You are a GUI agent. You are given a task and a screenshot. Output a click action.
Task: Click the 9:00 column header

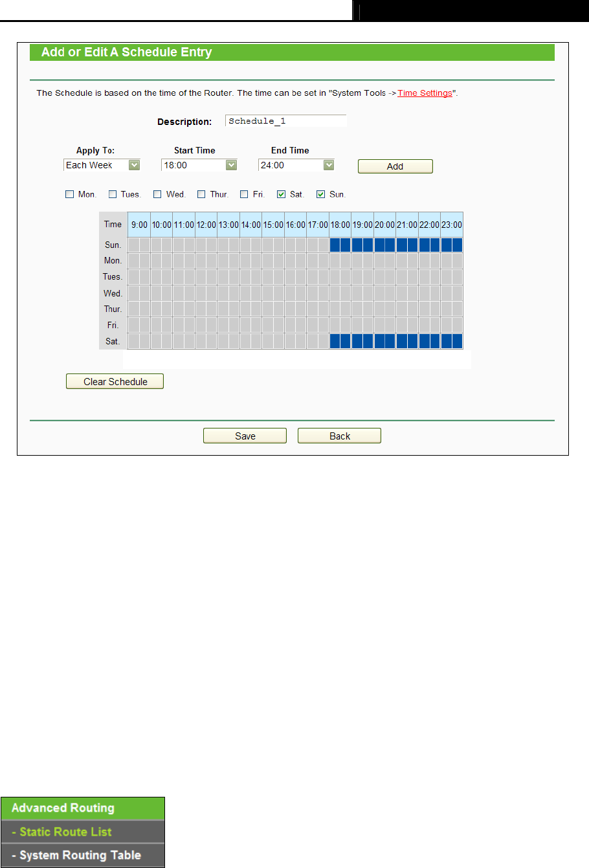click(x=139, y=225)
